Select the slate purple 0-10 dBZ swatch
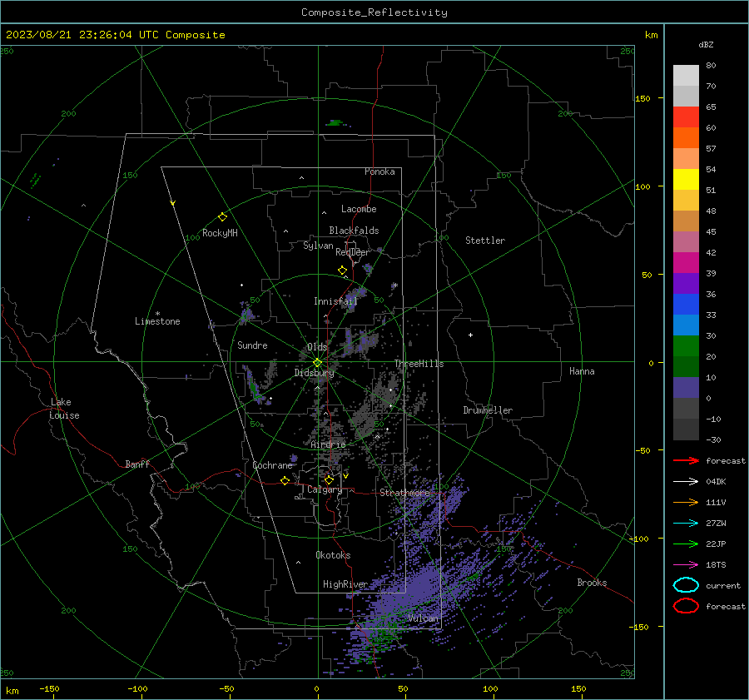 686,388
